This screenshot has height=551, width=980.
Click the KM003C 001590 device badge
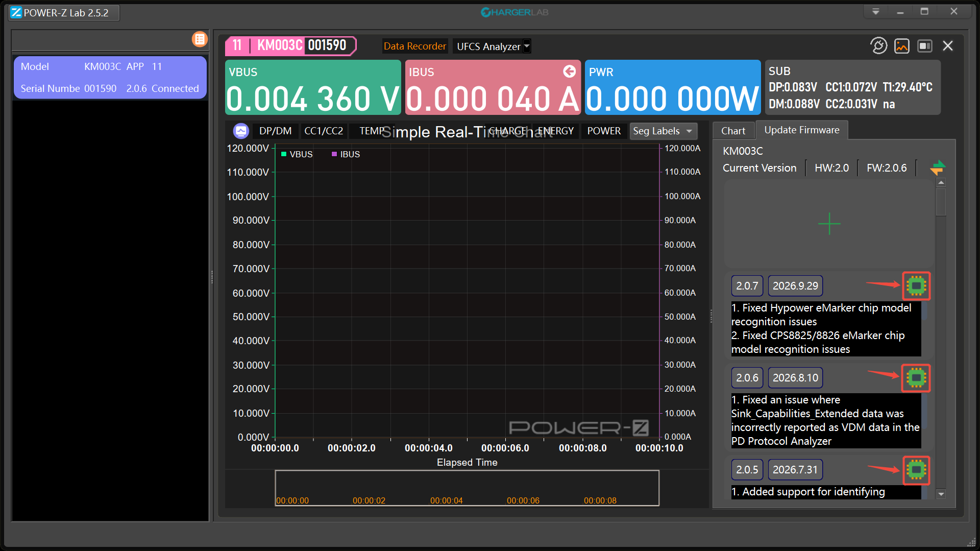click(x=290, y=45)
